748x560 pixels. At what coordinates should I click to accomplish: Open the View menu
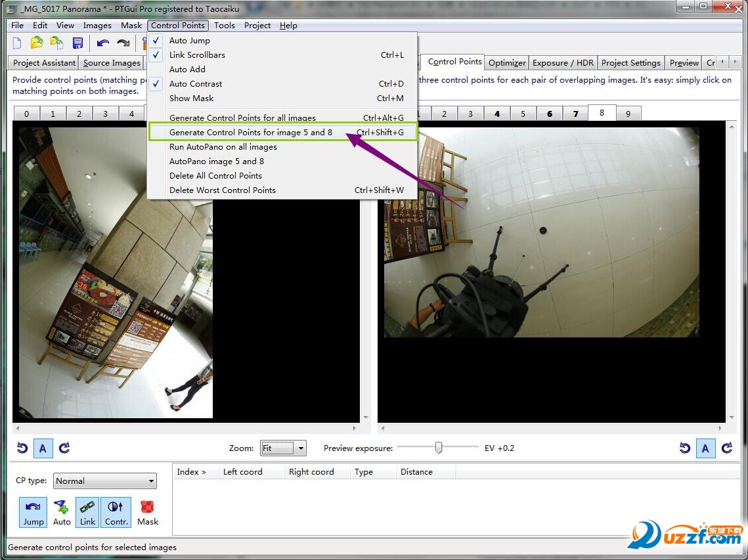point(66,26)
